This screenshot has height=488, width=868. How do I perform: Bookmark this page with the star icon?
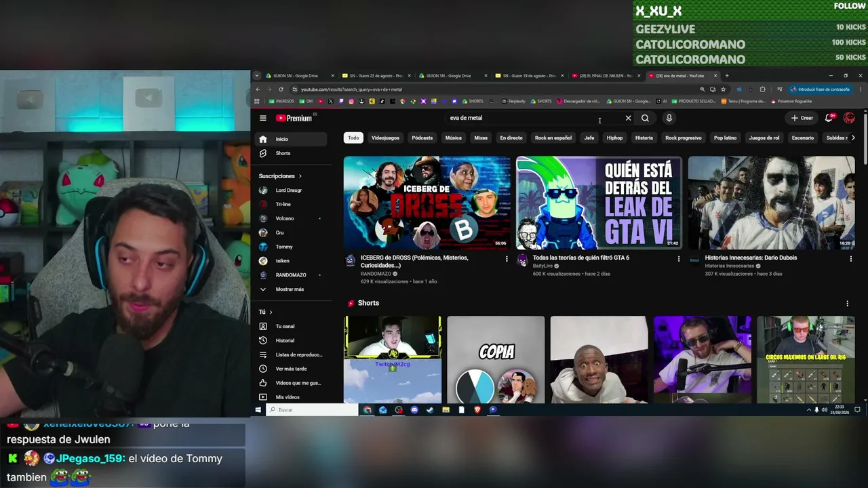coord(724,89)
